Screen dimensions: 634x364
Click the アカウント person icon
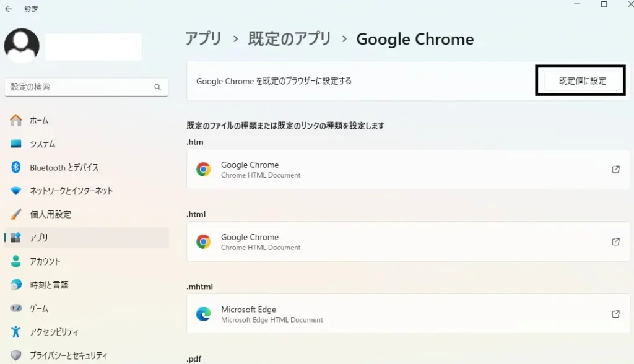15,261
